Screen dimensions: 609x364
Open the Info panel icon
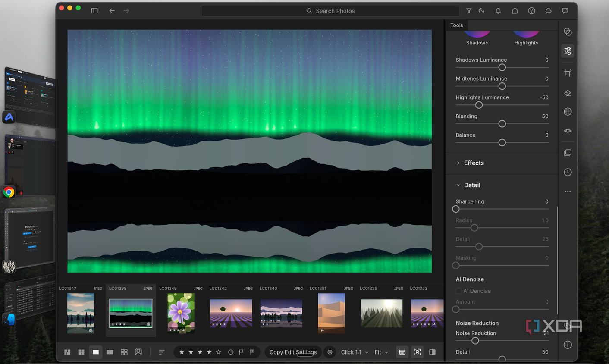coord(568,345)
